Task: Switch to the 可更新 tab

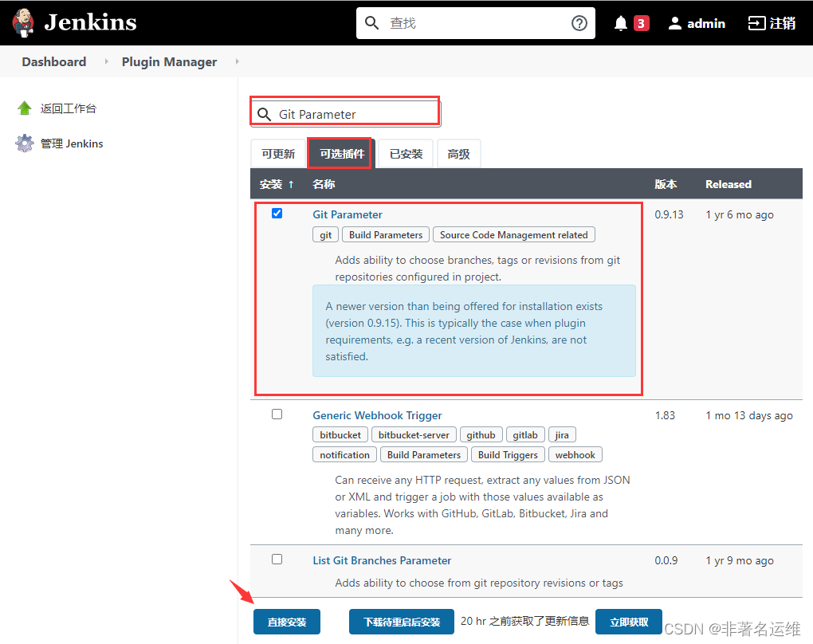Action: 278,154
